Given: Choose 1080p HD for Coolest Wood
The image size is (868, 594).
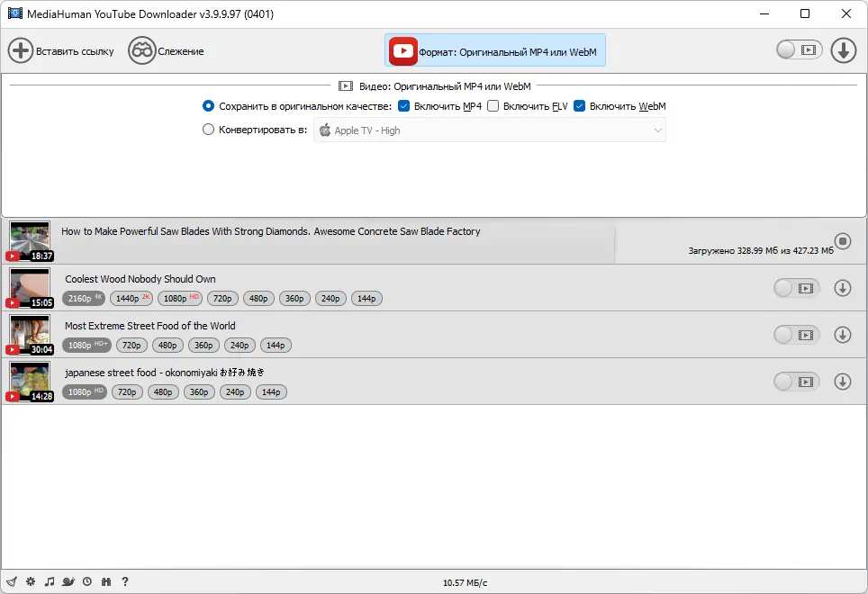Looking at the screenshot, I should (180, 299).
